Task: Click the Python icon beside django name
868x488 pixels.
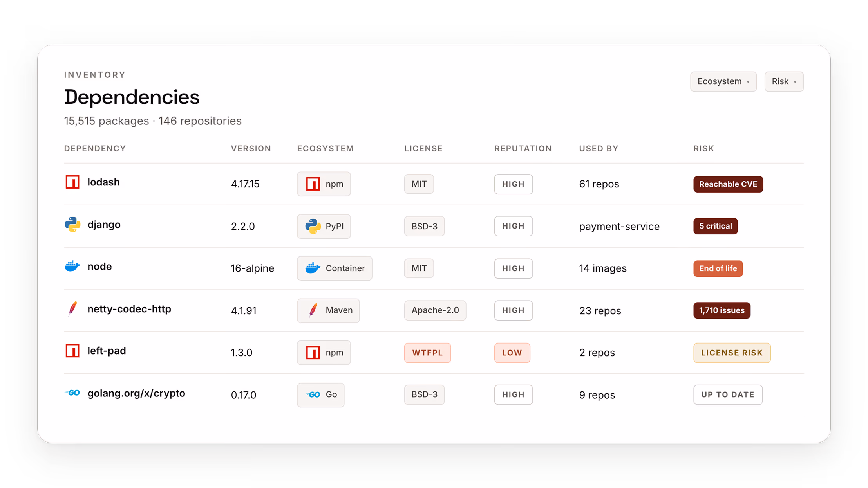Action: tap(72, 225)
